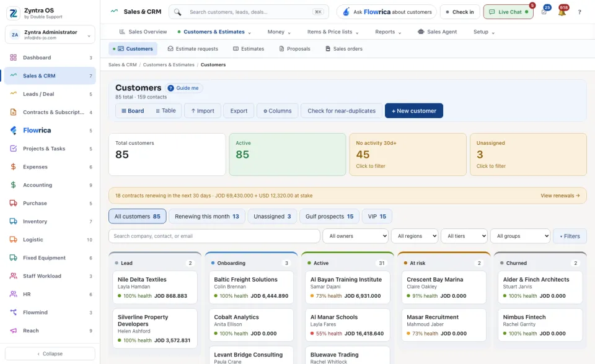Open the Al Manar Schools customer card
The height and width of the screenshot is (364, 595).
pyautogui.click(x=348, y=325)
